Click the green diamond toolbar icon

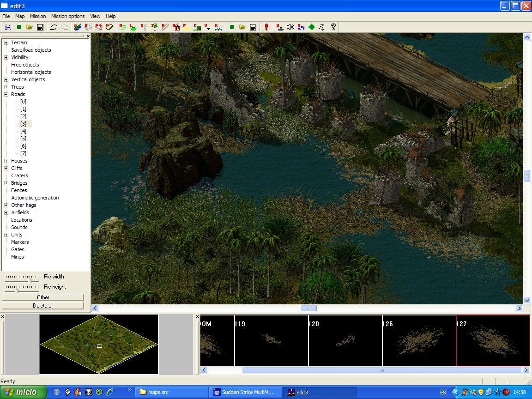tap(311, 27)
